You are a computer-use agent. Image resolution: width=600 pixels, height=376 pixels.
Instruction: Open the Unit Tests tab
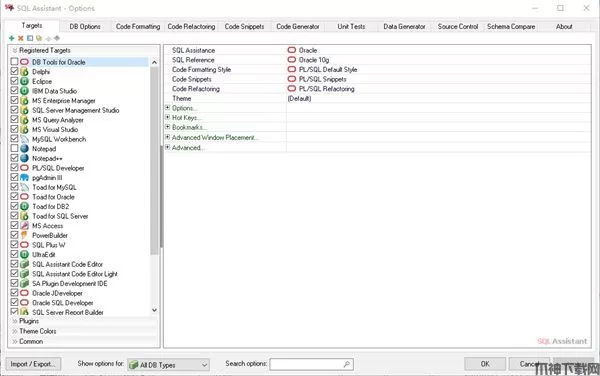pyautogui.click(x=351, y=26)
